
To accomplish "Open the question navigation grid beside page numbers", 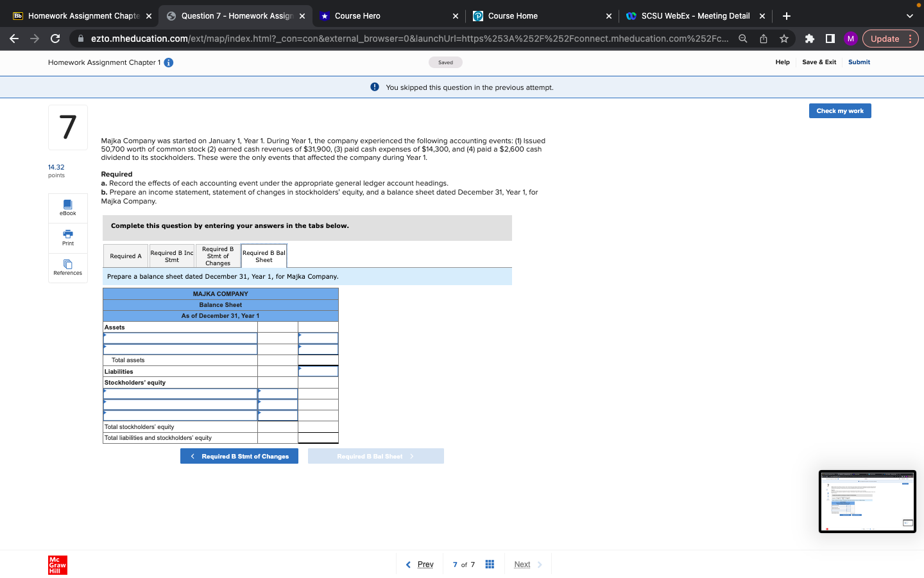I will 490,564.
